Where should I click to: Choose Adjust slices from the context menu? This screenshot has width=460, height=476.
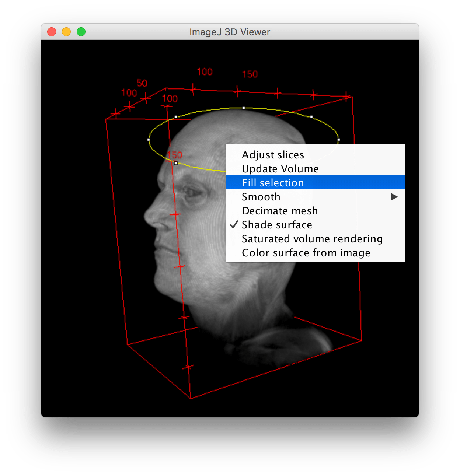coord(315,154)
